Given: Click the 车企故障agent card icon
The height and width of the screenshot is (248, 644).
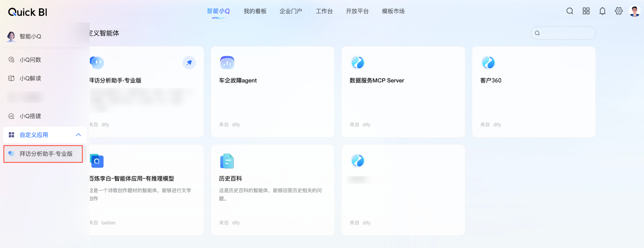Looking at the screenshot, I should pyautogui.click(x=227, y=63).
